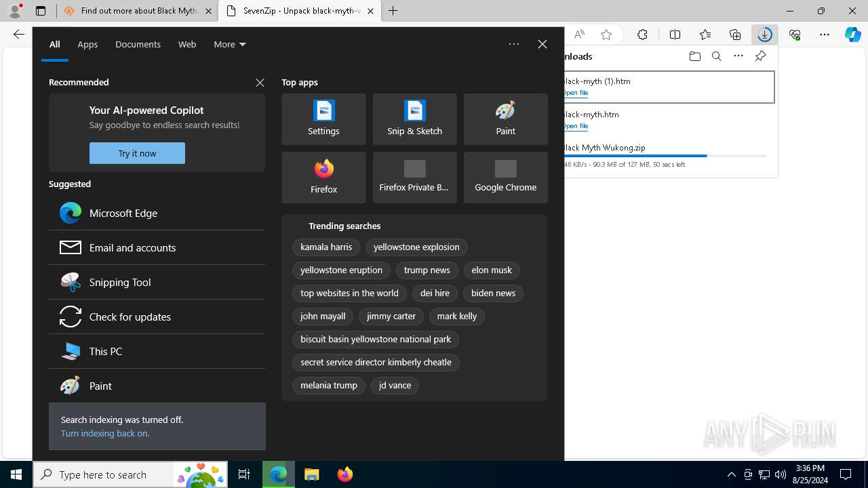Open Edge Collections icon
The image size is (868, 488).
(735, 35)
